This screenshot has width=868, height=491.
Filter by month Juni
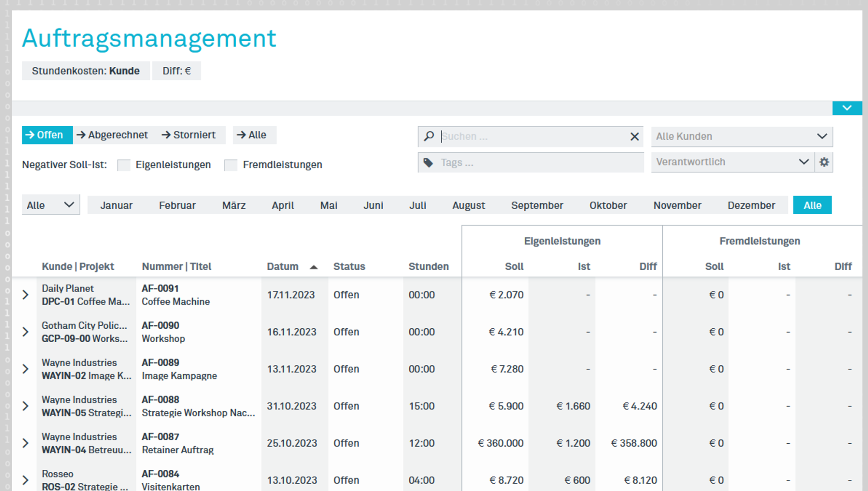point(373,205)
